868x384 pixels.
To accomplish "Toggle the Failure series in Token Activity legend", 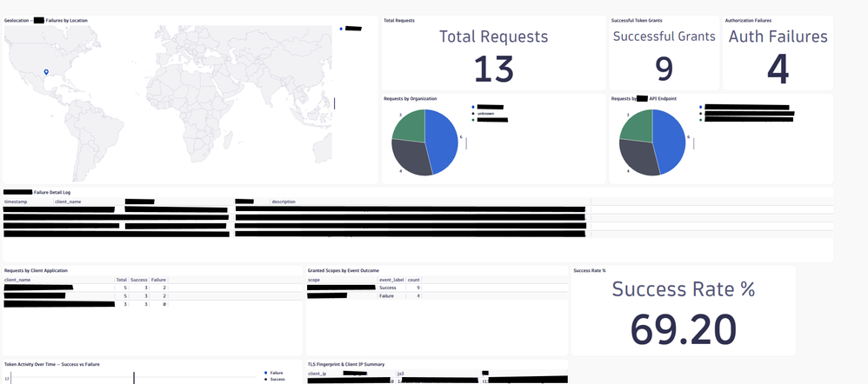I will [276, 373].
